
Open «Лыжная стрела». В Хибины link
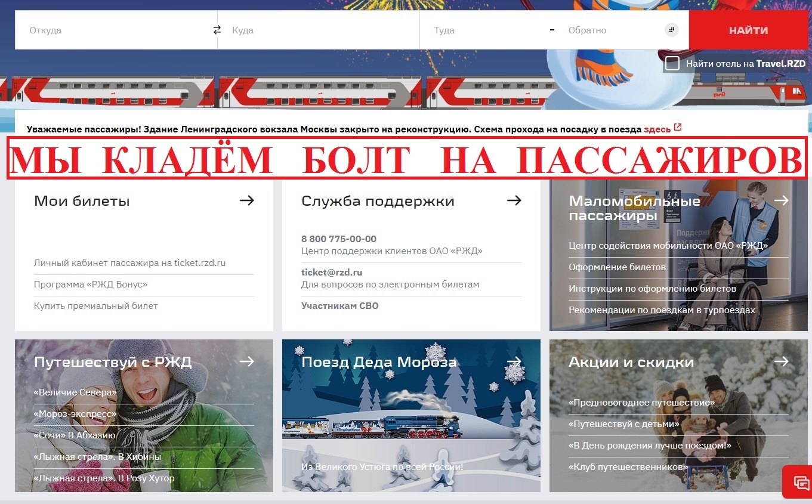(97, 457)
